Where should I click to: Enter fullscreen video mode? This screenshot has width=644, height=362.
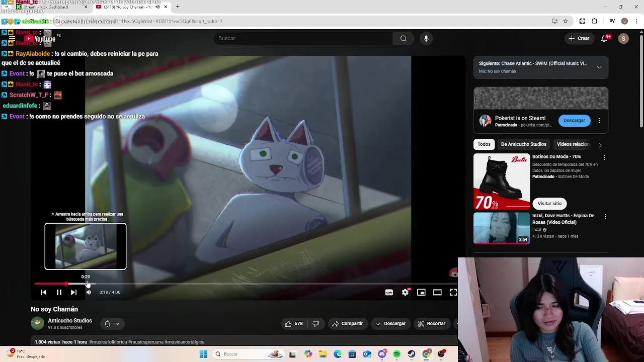453,292
